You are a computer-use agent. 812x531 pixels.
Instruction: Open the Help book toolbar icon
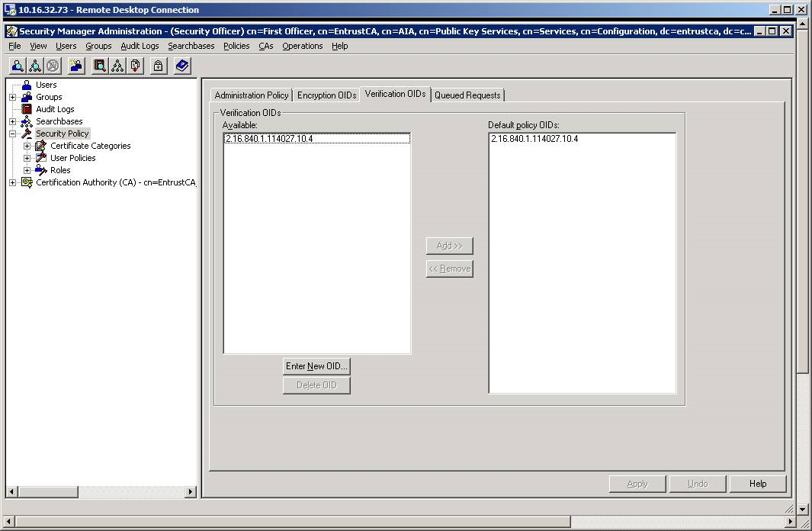pos(181,66)
